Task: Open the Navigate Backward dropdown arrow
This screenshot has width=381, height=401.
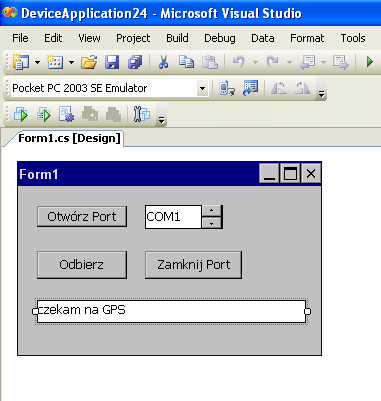Action: pyautogui.click(x=323, y=62)
